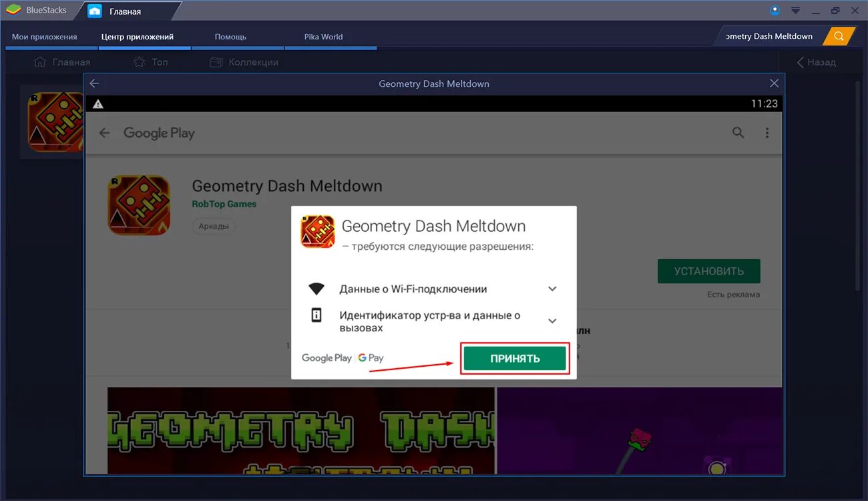Image resolution: width=868 pixels, height=501 pixels.
Task: Close the Geometry Dash Meltdown overlay window
Action: pos(774,83)
